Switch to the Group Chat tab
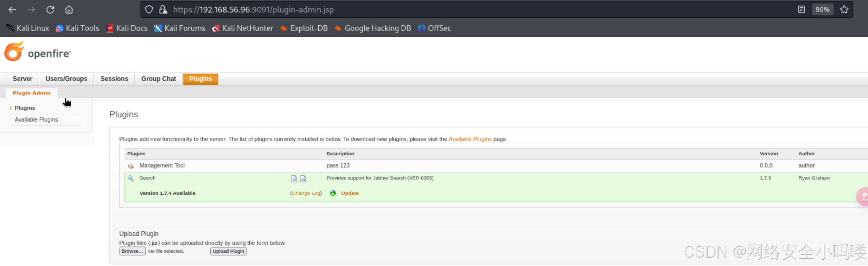 [x=159, y=79]
